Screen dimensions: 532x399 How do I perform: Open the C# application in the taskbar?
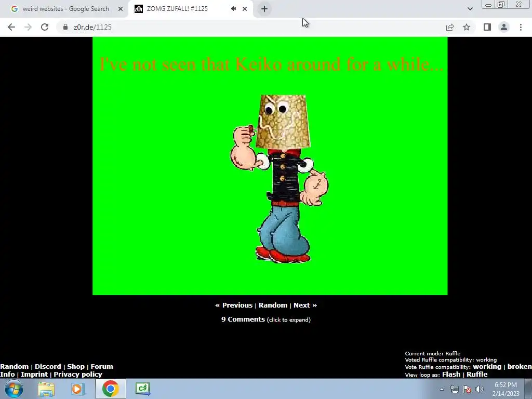pos(142,389)
